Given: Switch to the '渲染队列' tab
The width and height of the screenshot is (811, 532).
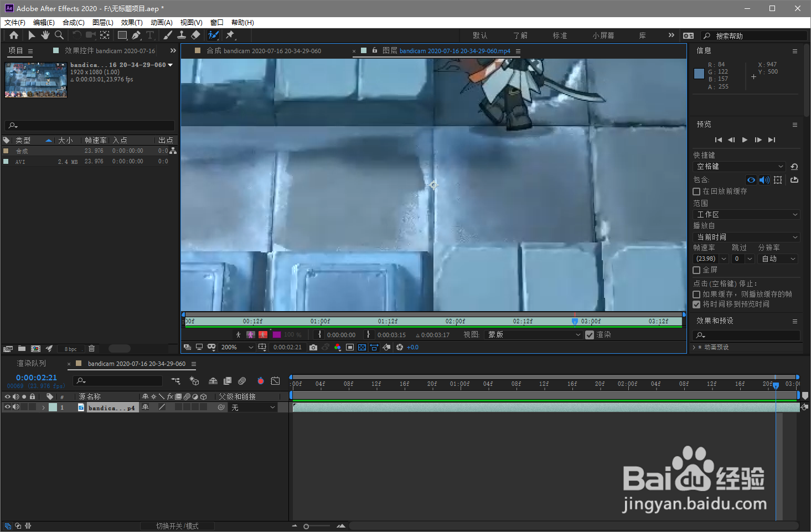Looking at the screenshot, I should pyautogui.click(x=32, y=364).
